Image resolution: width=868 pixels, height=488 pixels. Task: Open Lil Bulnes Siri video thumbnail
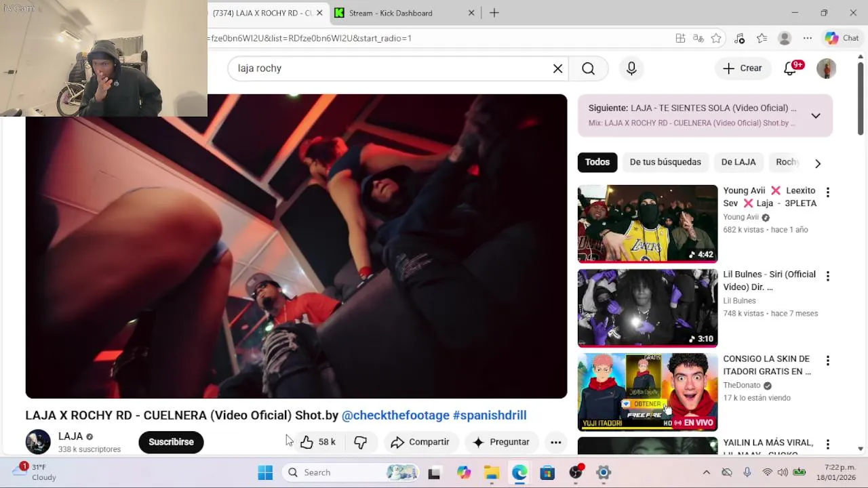coord(648,308)
